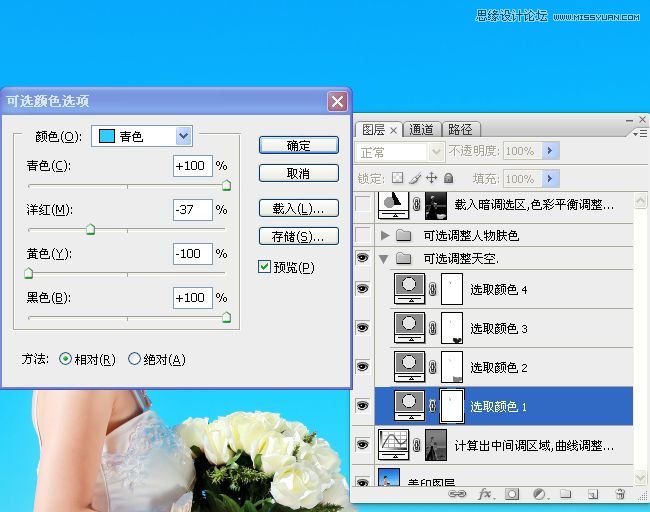Add a layer mask with bottom icon
Screen dimensions: 650x512
pyautogui.click(x=512, y=494)
